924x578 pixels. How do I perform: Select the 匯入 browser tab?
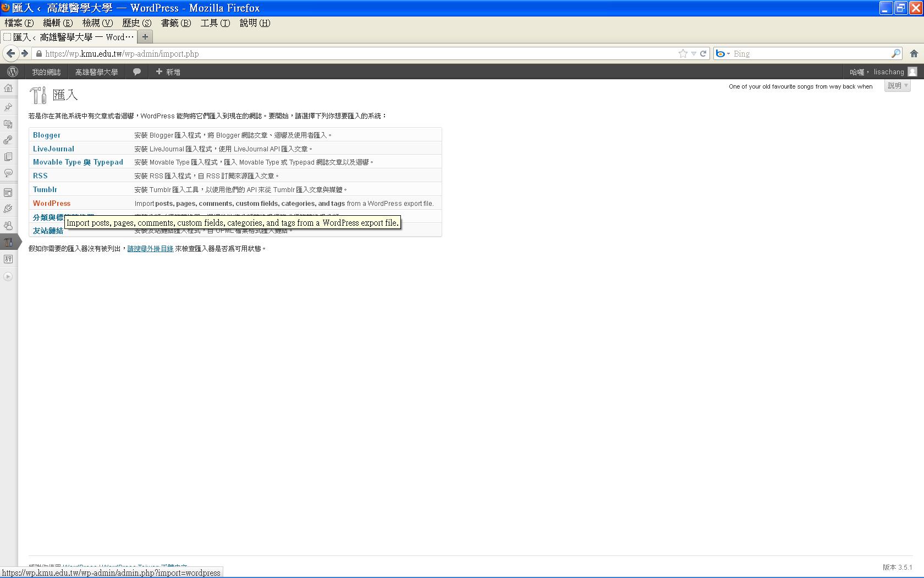[x=69, y=37]
